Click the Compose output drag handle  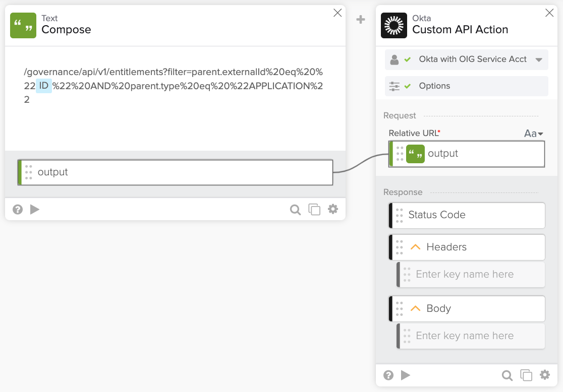(29, 172)
